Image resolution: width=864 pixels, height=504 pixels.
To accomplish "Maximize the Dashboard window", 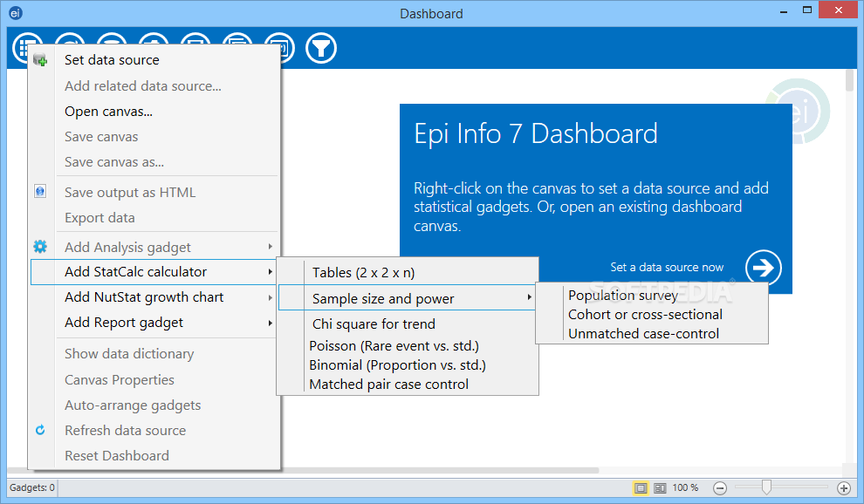I will click(x=807, y=10).
